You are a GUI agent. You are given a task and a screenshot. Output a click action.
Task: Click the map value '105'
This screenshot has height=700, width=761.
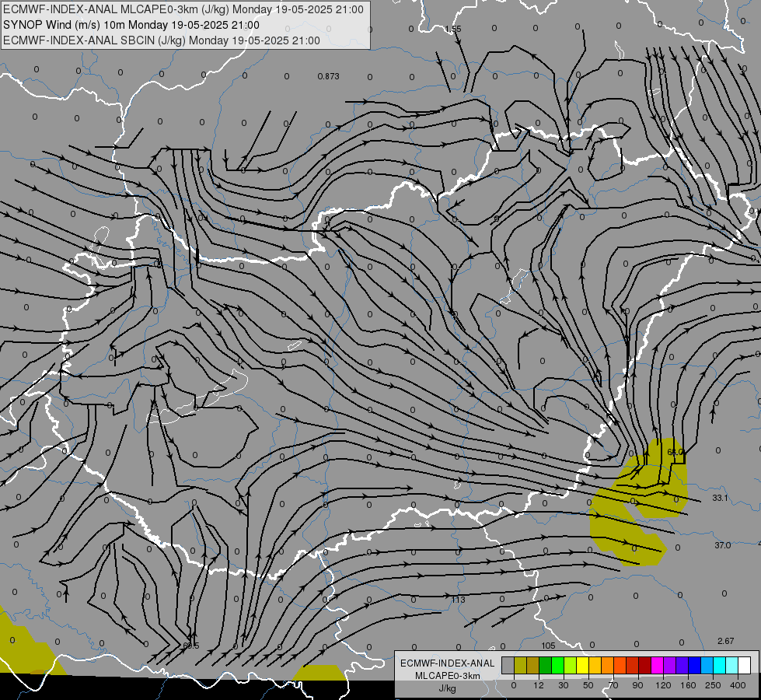click(549, 646)
